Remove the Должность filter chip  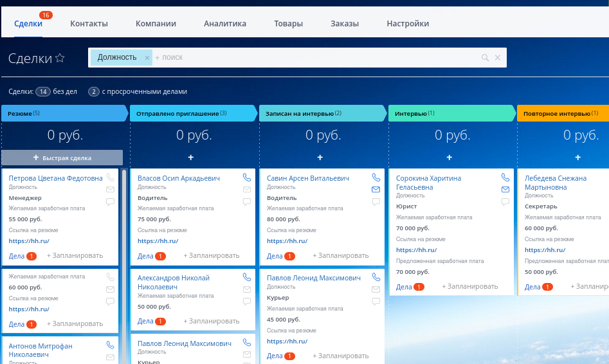pos(147,58)
